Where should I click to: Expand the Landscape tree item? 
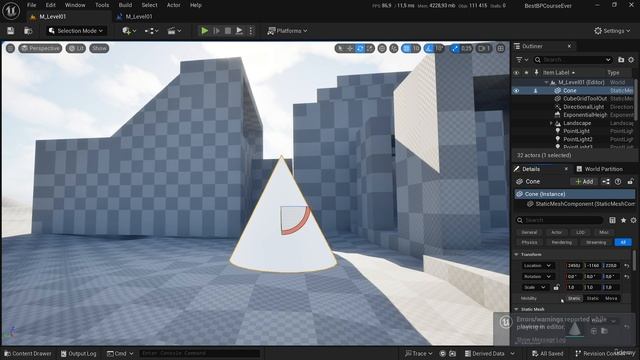tap(551, 123)
